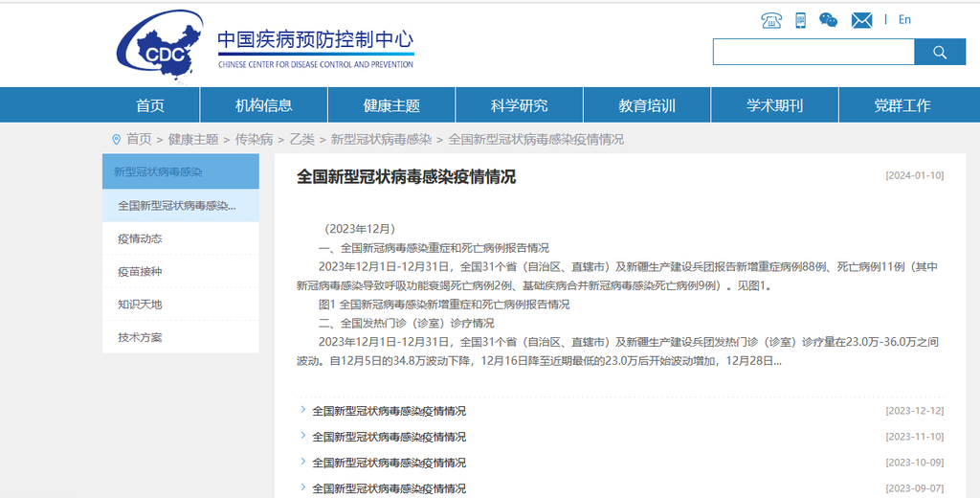This screenshot has height=498, width=980.
Task: Open 学术期刊 from the navigation bar
Action: point(774,105)
